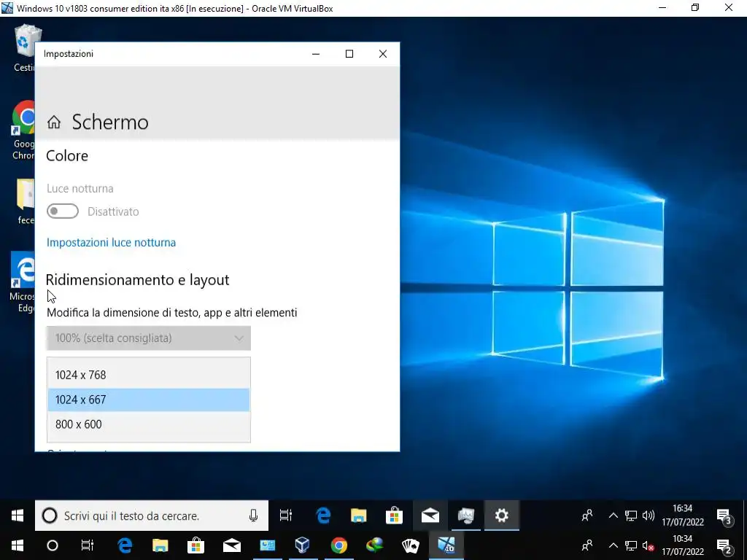
Task: Select the Cestino recycle bin desktop icon
Action: point(25,49)
